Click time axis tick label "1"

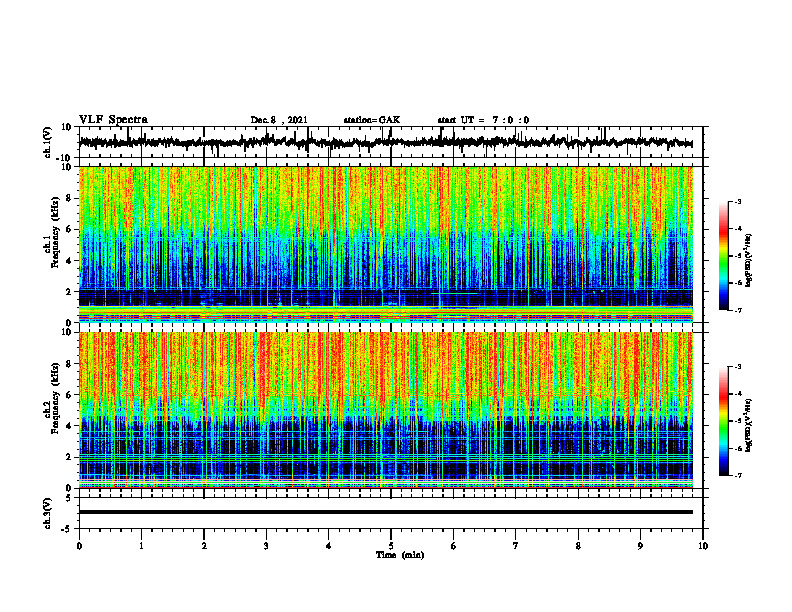click(x=141, y=546)
